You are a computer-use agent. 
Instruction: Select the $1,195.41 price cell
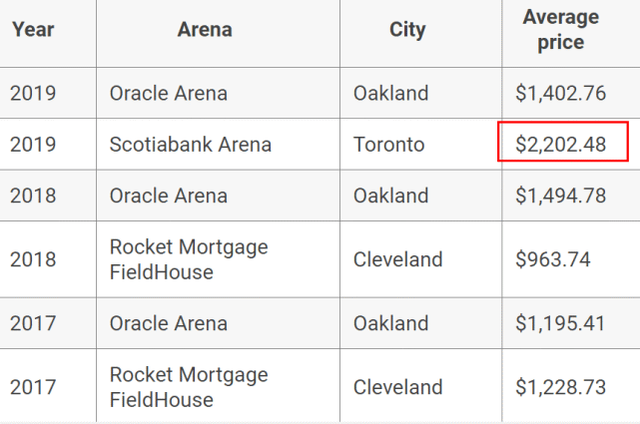pyautogui.click(x=560, y=323)
